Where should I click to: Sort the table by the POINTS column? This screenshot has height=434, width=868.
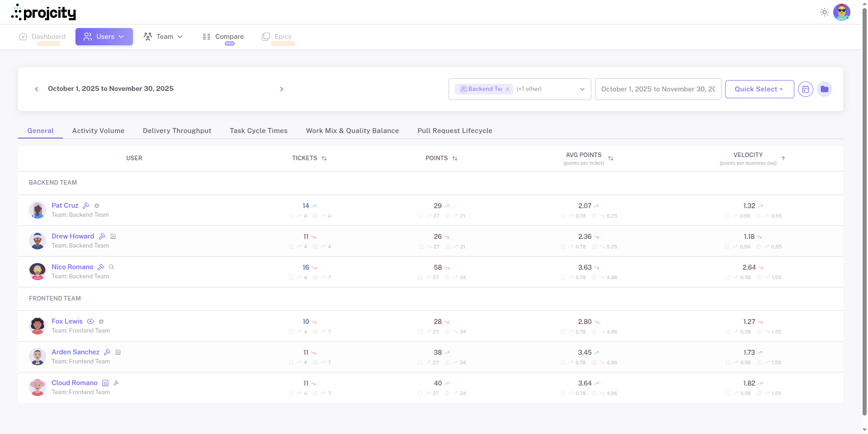point(455,158)
